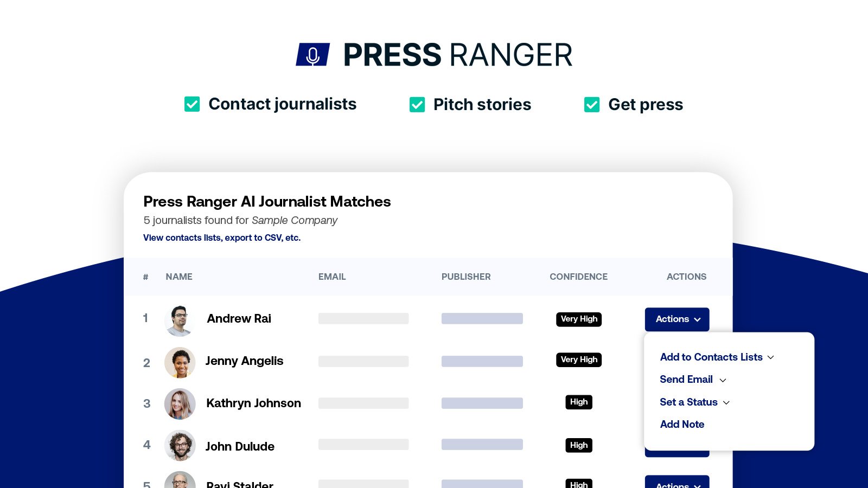868x488 pixels.
Task: Select Add Note from the actions menu
Action: tap(682, 424)
